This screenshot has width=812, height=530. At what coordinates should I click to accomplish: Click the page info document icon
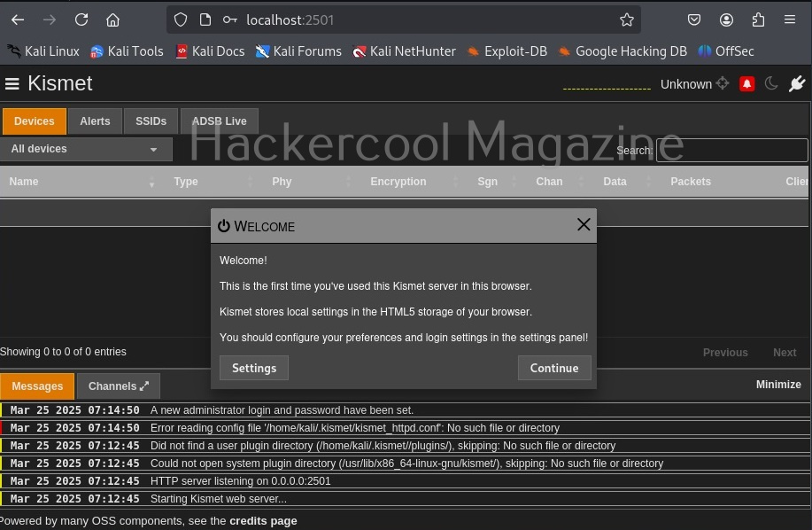(x=205, y=19)
